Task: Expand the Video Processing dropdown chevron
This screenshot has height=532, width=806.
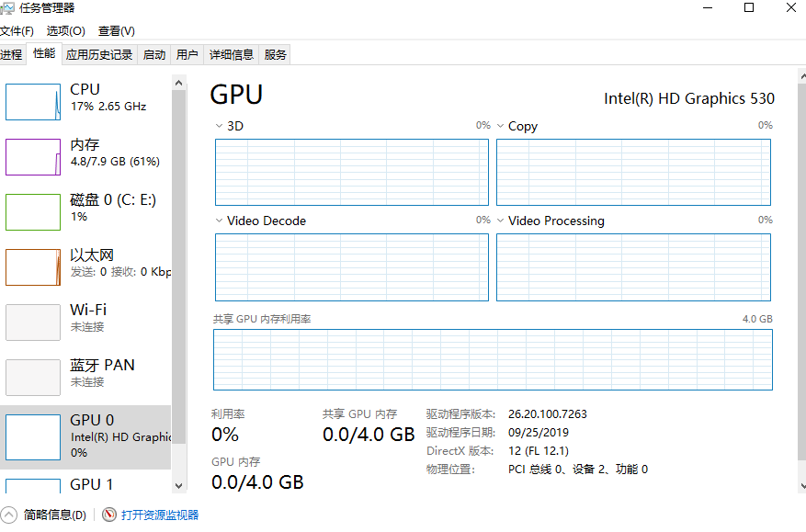Action: click(x=500, y=221)
